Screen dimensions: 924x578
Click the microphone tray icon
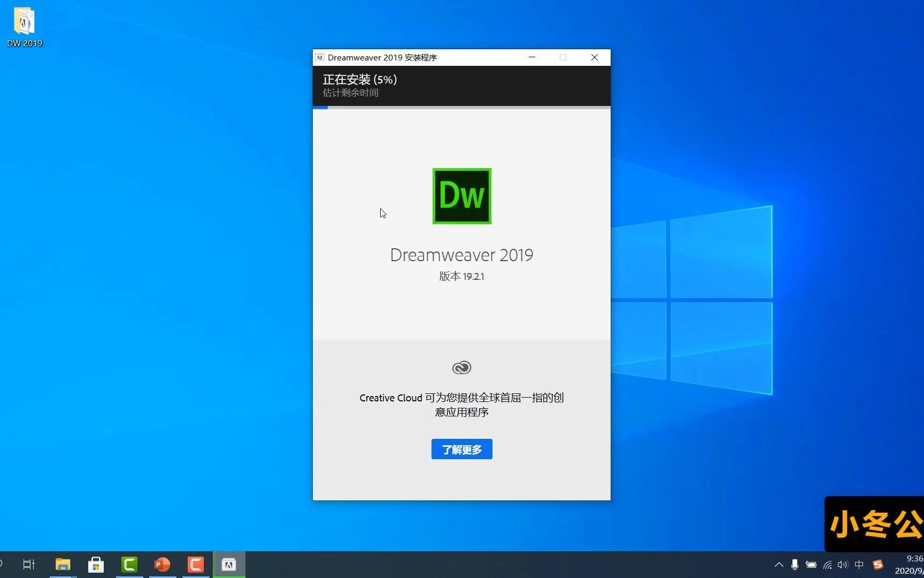tap(795, 565)
